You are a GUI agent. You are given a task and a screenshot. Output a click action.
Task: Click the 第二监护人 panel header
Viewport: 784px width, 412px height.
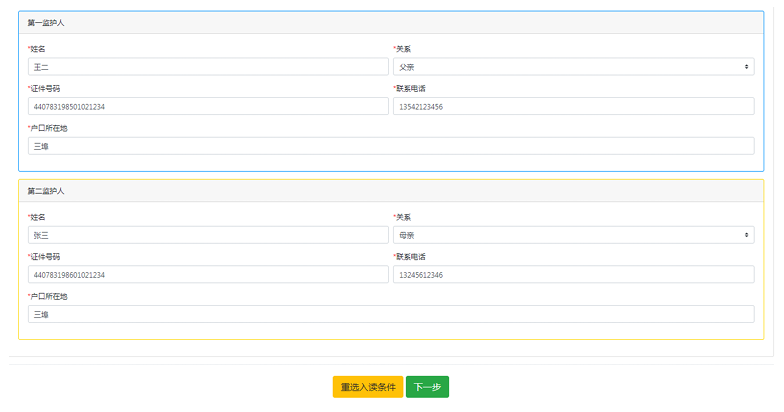[391, 191]
